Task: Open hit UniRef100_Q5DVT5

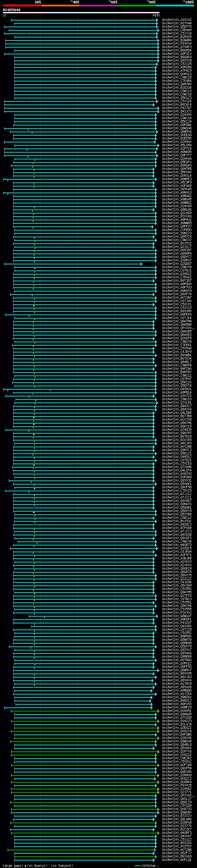Action: pyautogui.click(x=177, y=26)
